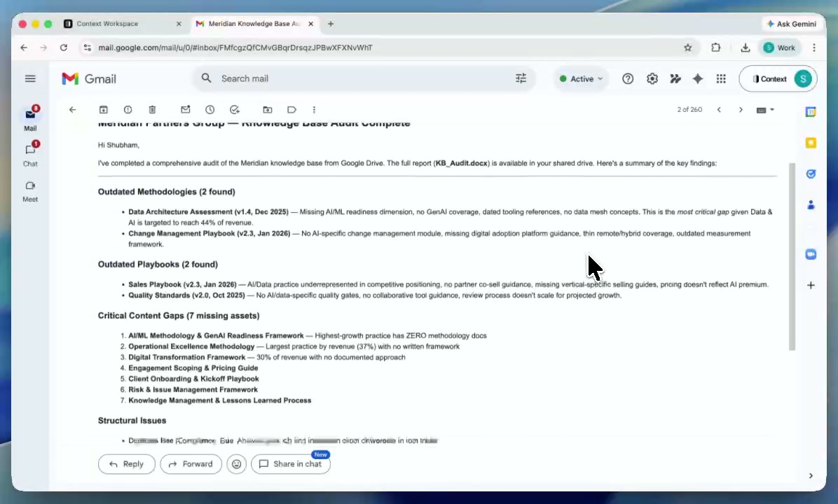Screen dimensions: 838x504
Task: Bookmark this page with star icon
Action: tap(688, 48)
